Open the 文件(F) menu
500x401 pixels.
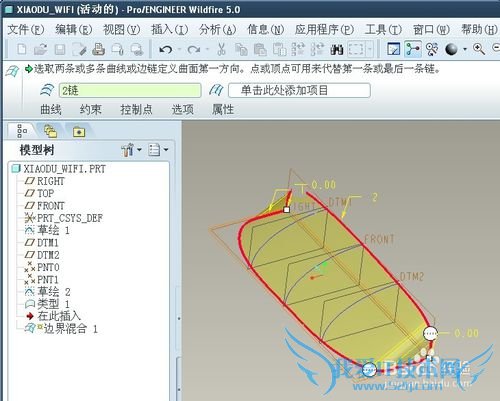[x=26, y=30]
